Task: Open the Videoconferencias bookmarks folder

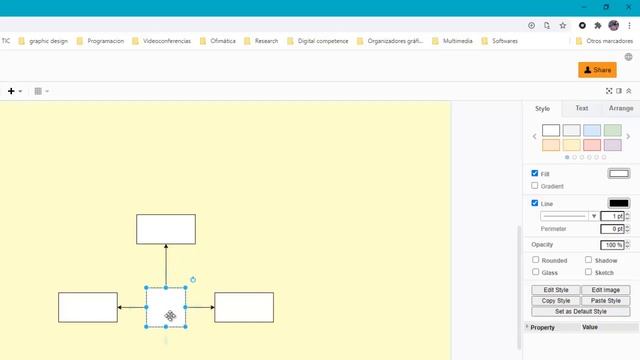Action: coord(162,41)
